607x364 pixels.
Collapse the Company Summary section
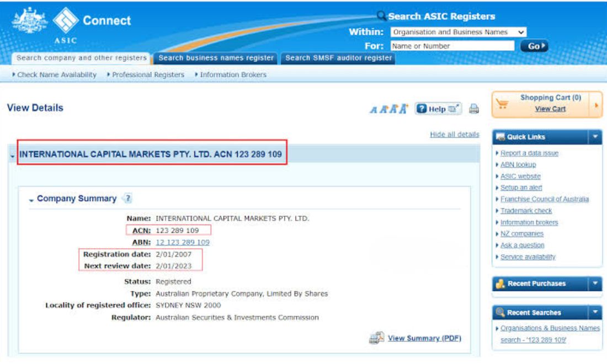point(31,200)
